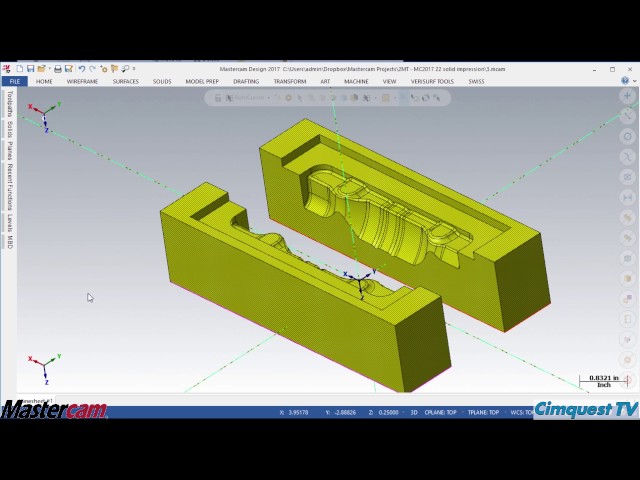Click the New file icon
The height and width of the screenshot is (480, 640).
(20, 69)
